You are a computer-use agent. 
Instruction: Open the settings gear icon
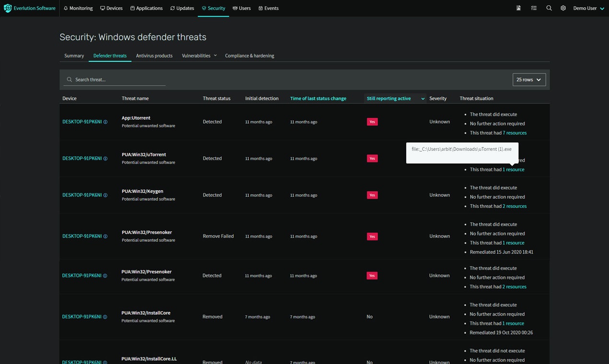[563, 8]
